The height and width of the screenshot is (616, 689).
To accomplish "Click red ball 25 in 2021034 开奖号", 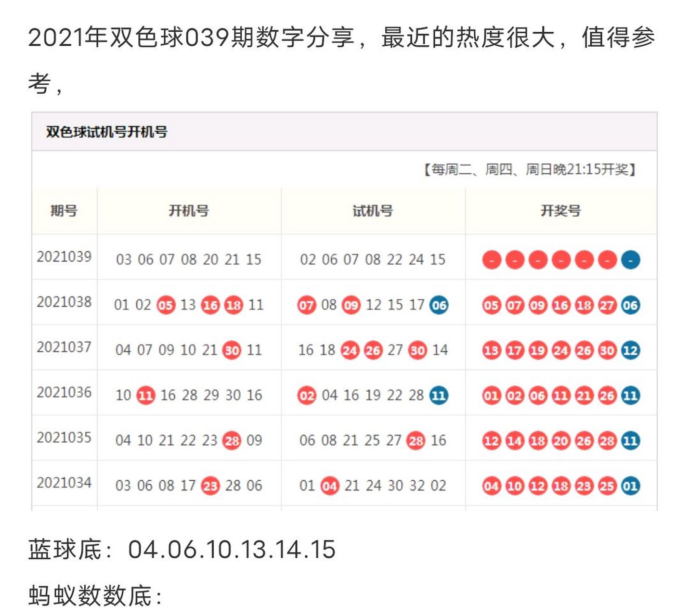I will [x=607, y=486].
